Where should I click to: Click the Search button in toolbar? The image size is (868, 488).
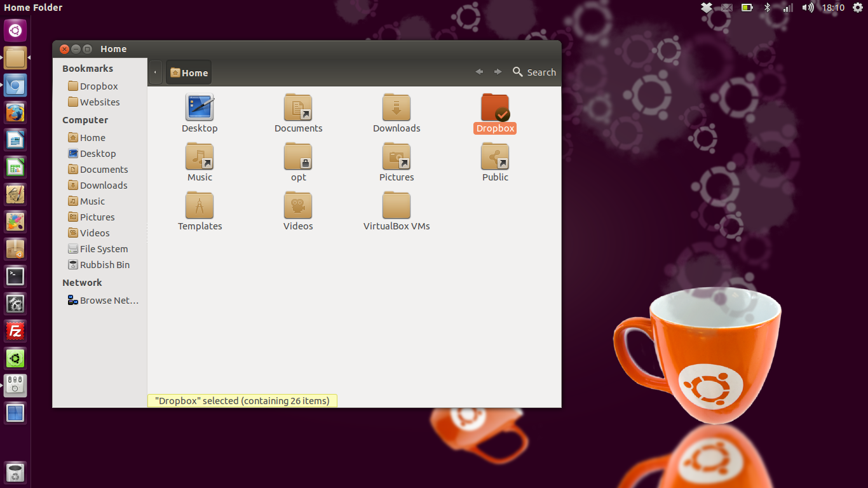pyautogui.click(x=534, y=72)
